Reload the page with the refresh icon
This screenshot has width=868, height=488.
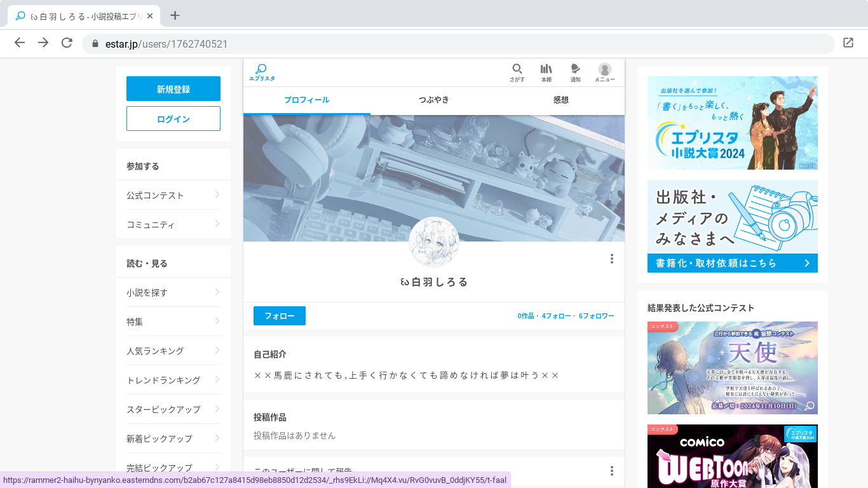click(66, 43)
